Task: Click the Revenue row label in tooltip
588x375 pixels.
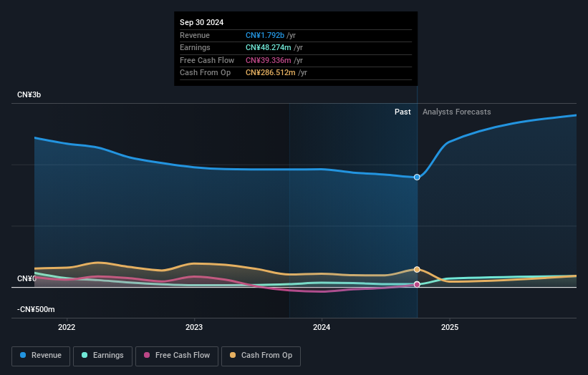Action: [x=195, y=35]
